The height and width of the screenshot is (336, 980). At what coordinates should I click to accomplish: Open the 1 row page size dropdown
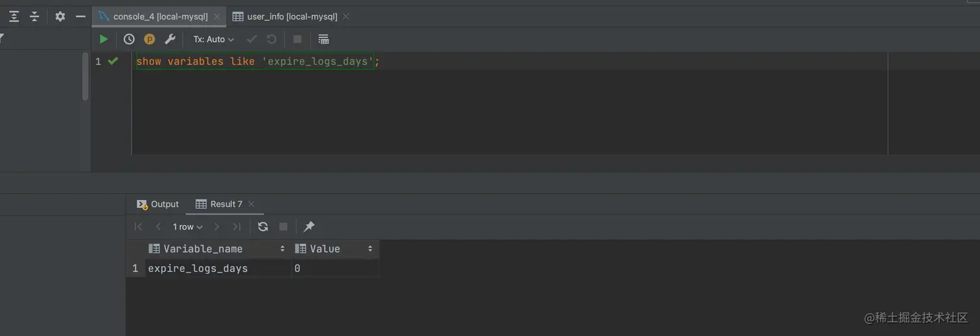tap(187, 227)
